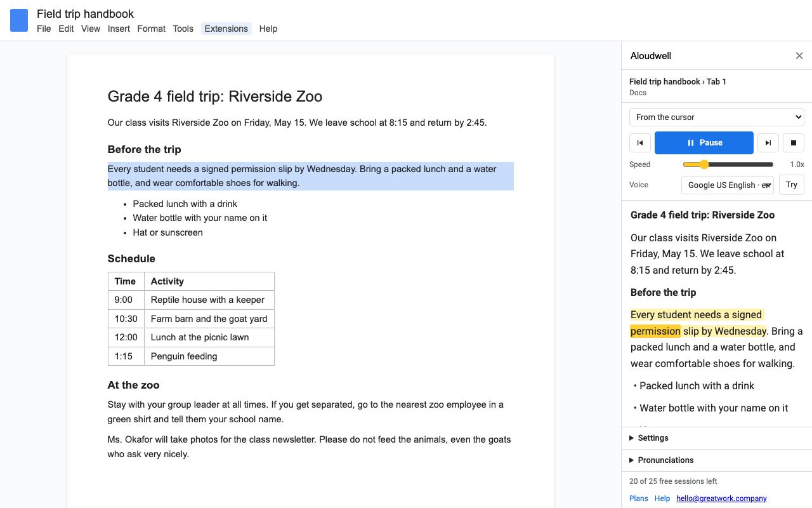The height and width of the screenshot is (508, 812).
Task: Adjust the Speed slider
Action: coord(728,164)
